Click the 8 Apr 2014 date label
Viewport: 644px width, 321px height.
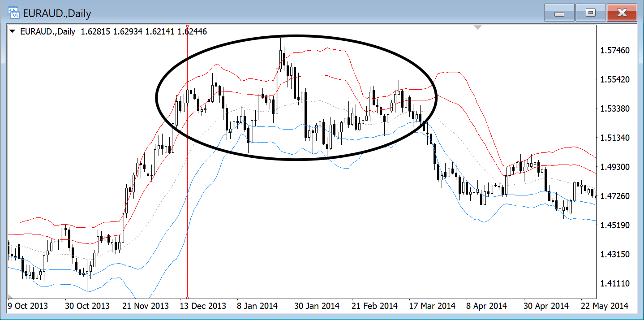(x=486, y=306)
